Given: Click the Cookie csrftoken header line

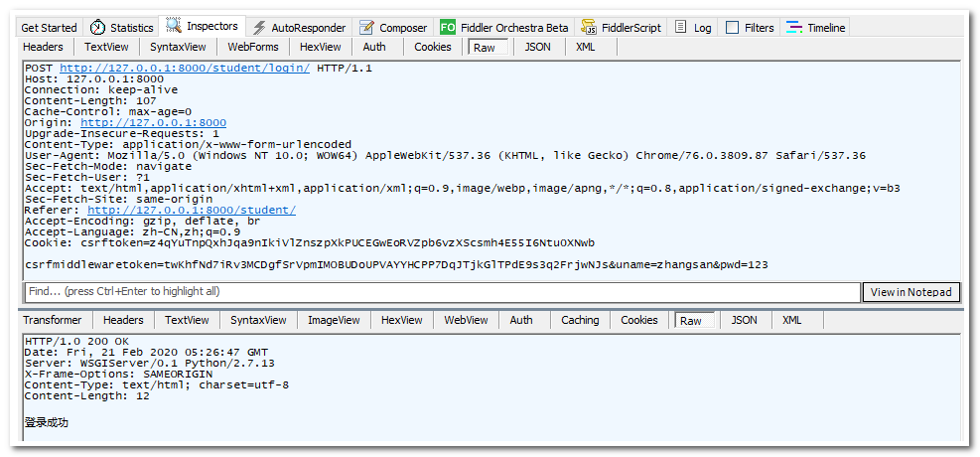Looking at the screenshot, I should click(x=310, y=242).
